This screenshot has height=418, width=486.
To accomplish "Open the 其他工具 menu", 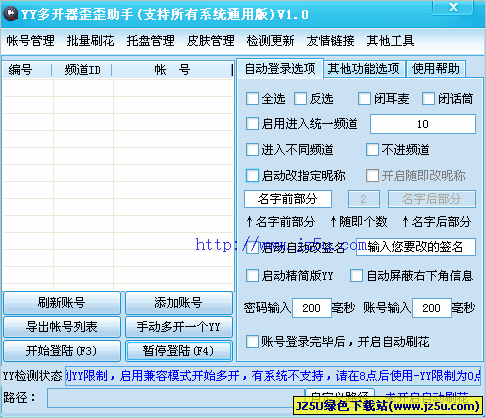I will [390, 41].
